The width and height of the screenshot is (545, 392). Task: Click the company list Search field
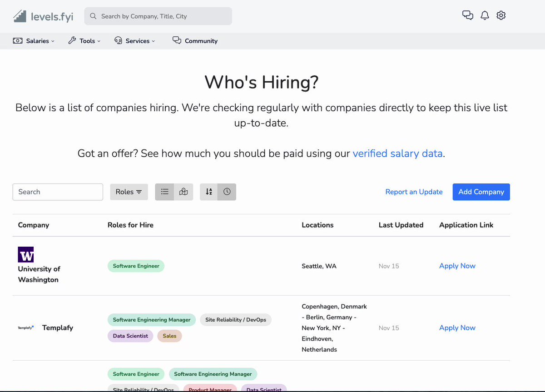[x=58, y=192]
